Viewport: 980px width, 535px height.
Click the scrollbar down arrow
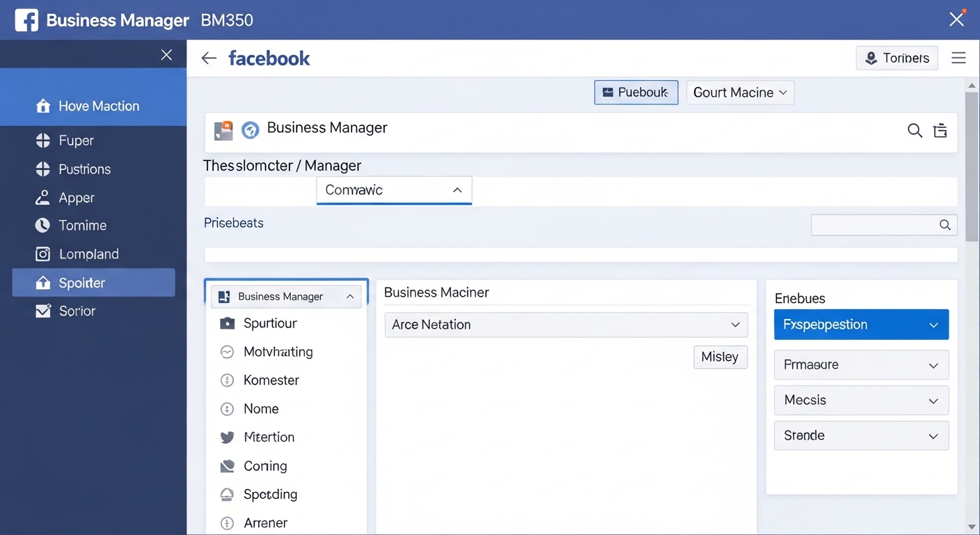pos(972,527)
